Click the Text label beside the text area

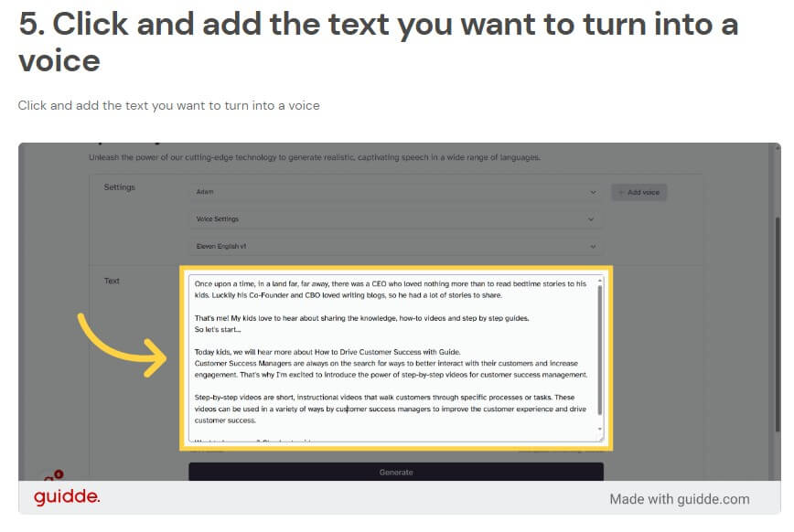click(x=112, y=281)
